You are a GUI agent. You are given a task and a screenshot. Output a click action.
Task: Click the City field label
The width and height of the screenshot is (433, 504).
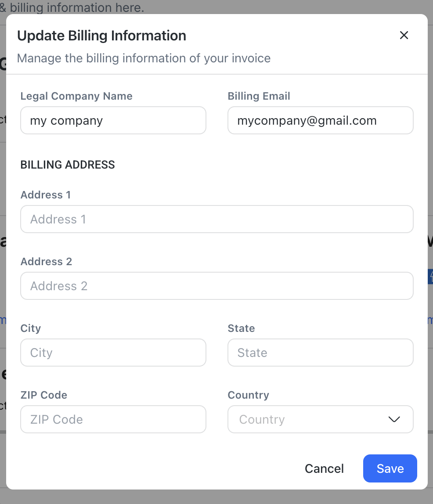coord(31,328)
